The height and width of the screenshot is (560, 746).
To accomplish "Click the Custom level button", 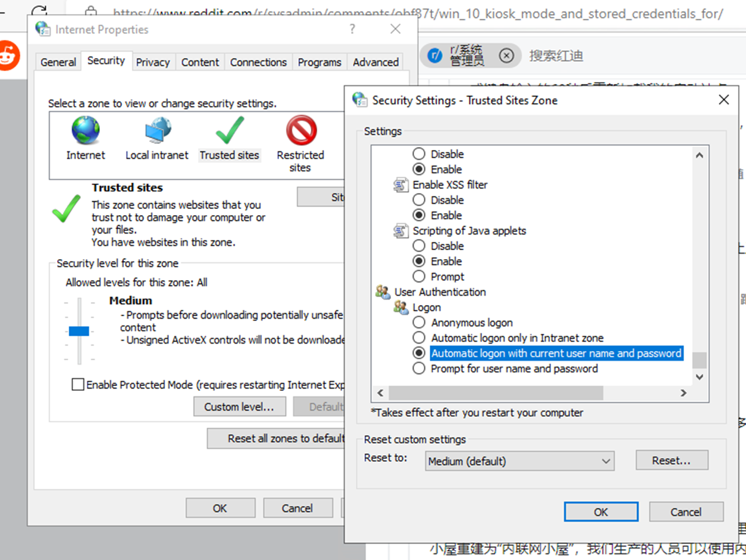I will click(x=240, y=406).
